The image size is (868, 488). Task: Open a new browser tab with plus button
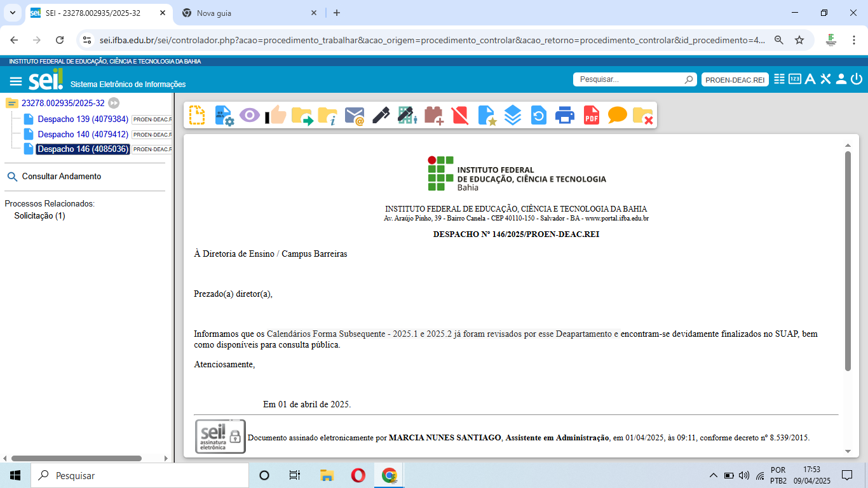tap(337, 13)
